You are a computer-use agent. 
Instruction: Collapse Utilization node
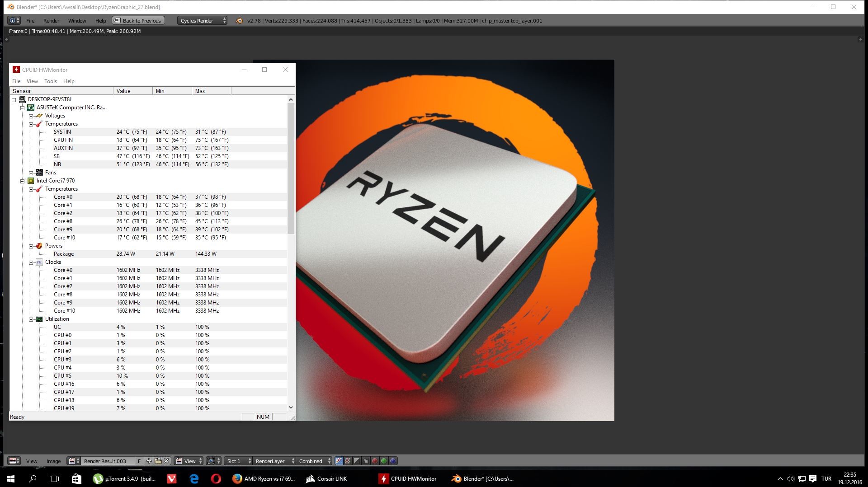(31, 319)
